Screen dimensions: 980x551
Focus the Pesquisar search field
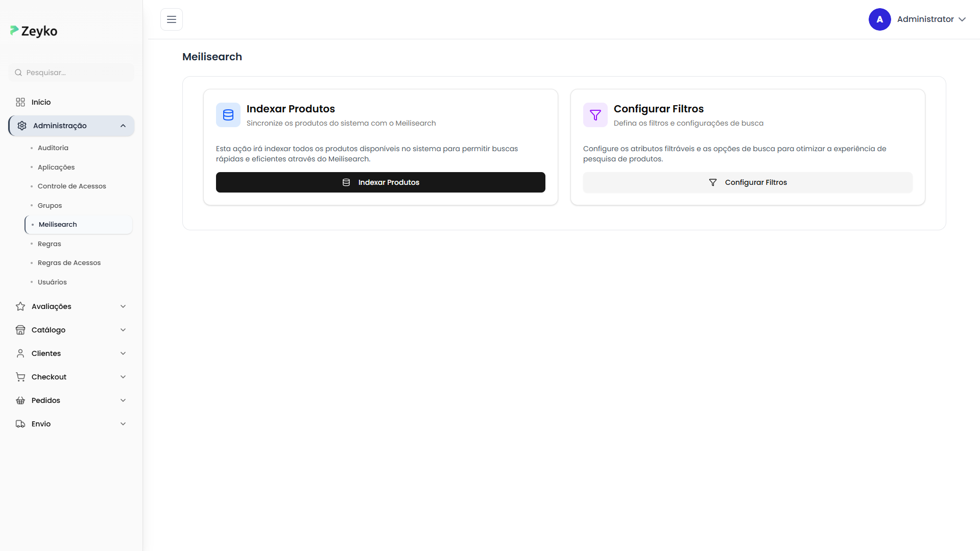click(77, 73)
